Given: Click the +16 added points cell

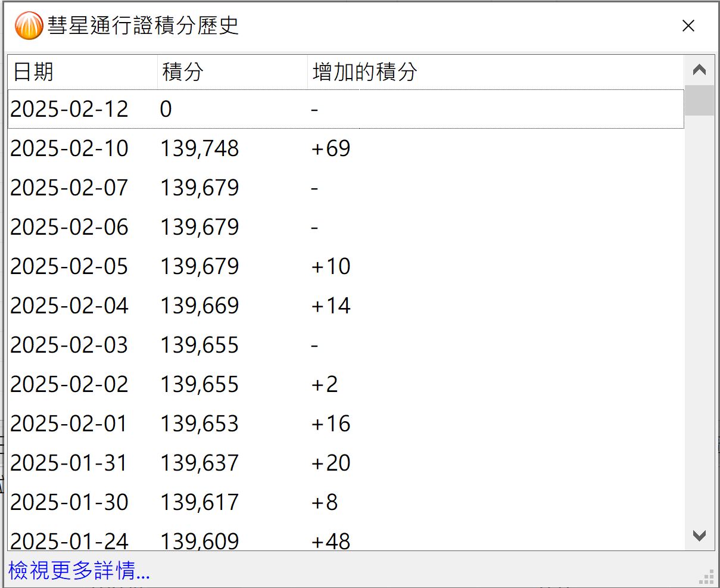Looking at the screenshot, I should 331,424.
